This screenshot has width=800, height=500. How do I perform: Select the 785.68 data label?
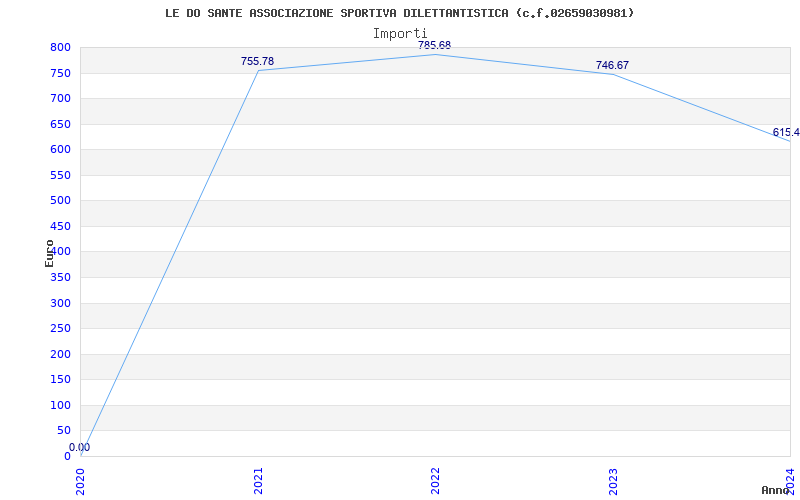(x=435, y=45)
